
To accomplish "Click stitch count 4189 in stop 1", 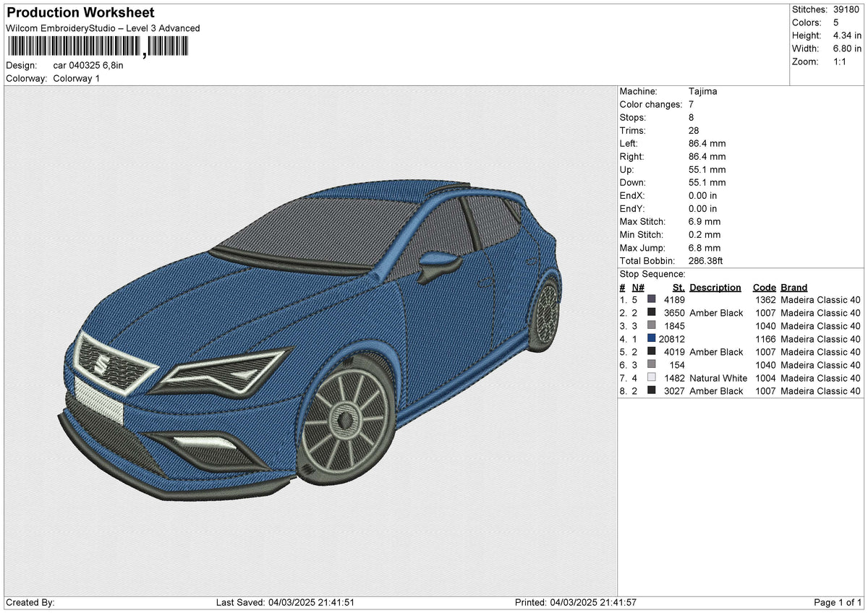I will point(674,300).
